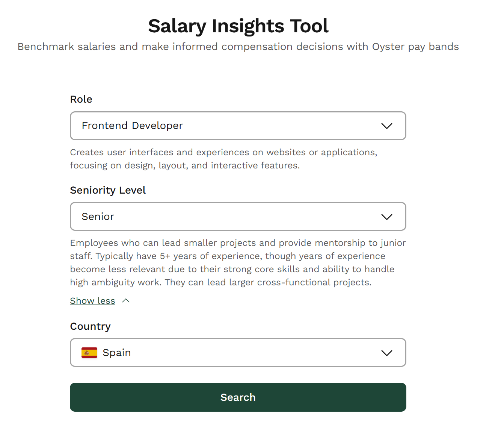Click the Search button
Image resolution: width=504 pixels, height=441 pixels.
coord(238,397)
